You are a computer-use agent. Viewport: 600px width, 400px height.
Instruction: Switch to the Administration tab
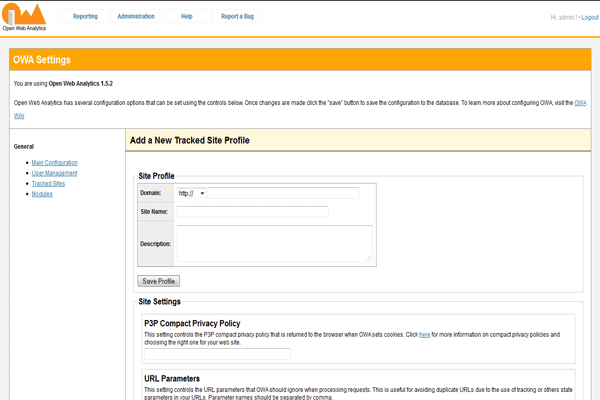pyautogui.click(x=136, y=17)
